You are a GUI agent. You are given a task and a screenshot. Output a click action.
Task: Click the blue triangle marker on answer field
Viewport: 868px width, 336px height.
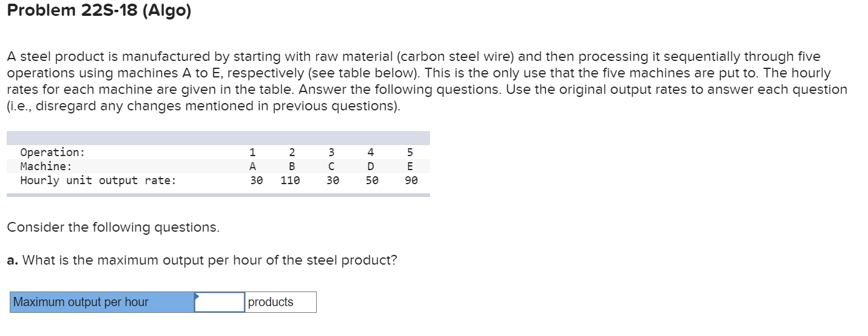[x=197, y=296]
